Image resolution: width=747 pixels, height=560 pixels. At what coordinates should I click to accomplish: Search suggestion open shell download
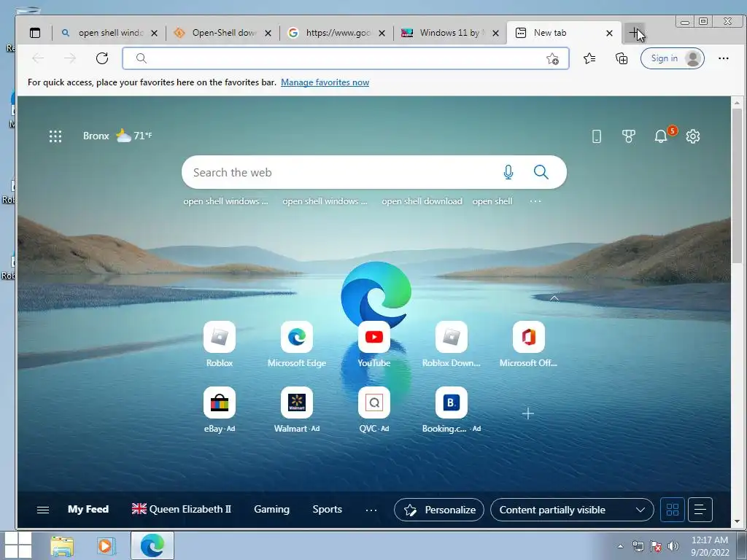point(422,201)
